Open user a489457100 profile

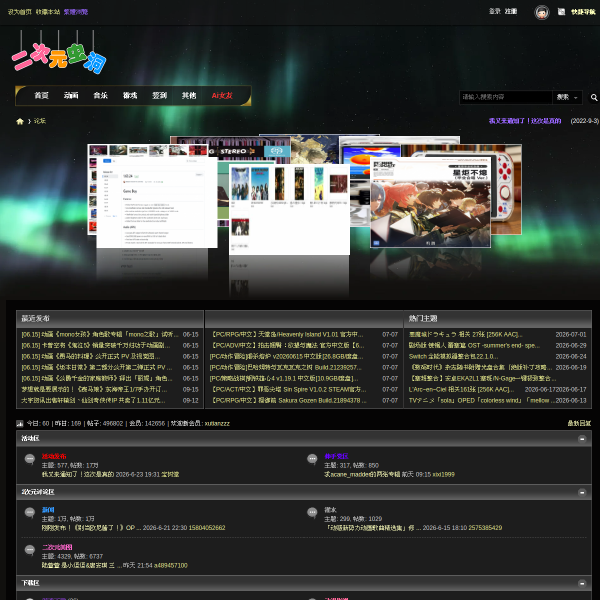(171, 566)
